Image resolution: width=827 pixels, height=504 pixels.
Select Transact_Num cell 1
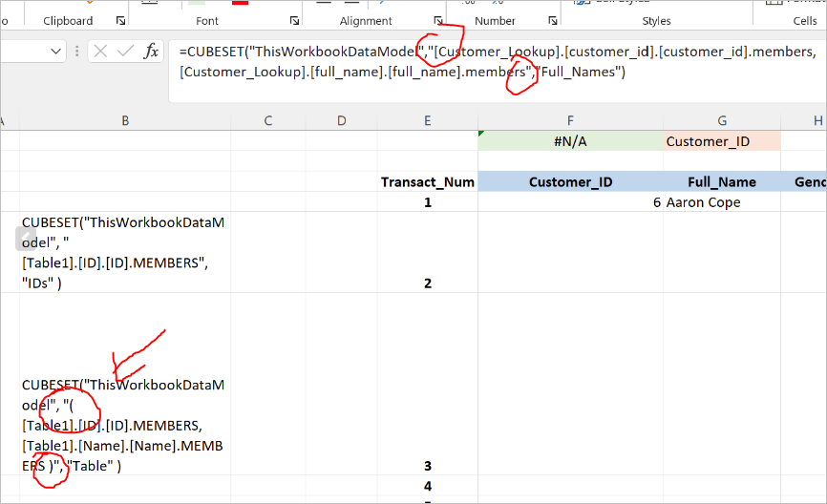427,202
